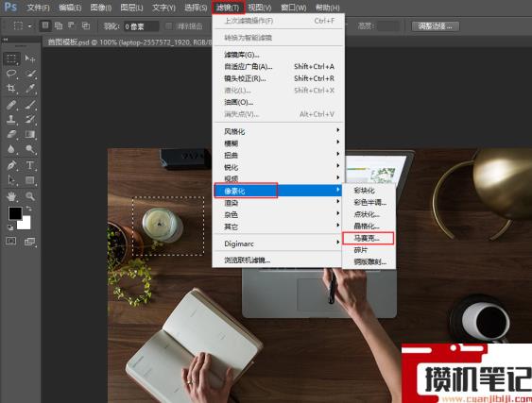The image size is (532, 403).
Task: Open the 图像(I) Image menu
Action: (101, 8)
